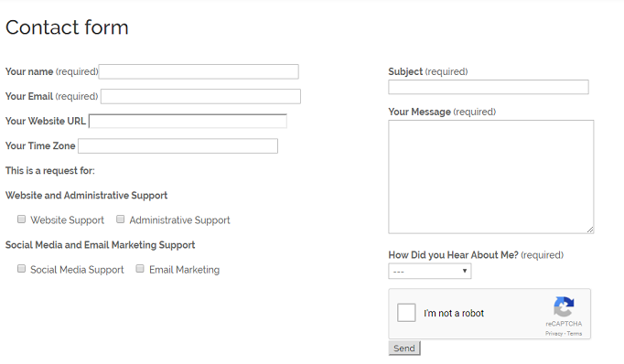Click the Contact form heading
This screenshot has width=624, height=364.
[67, 27]
